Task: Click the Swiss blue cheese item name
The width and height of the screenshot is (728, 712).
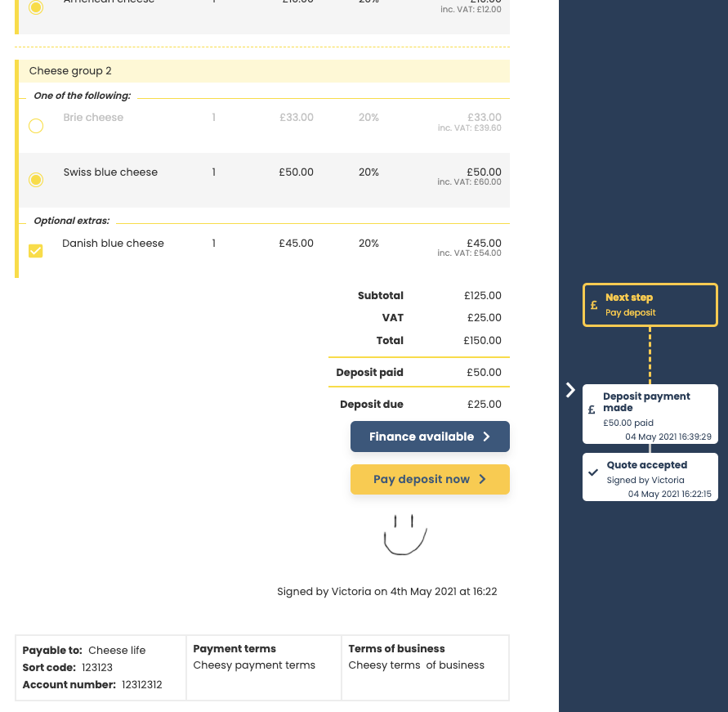Action: coord(110,172)
